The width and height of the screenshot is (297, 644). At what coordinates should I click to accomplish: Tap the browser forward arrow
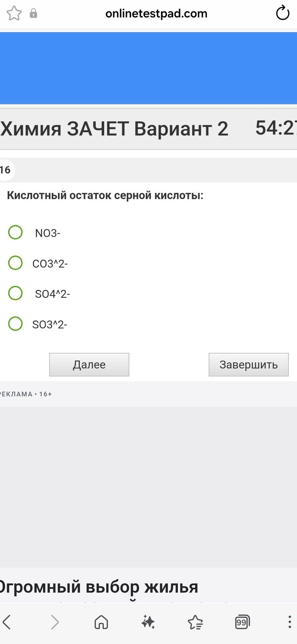(x=55, y=622)
